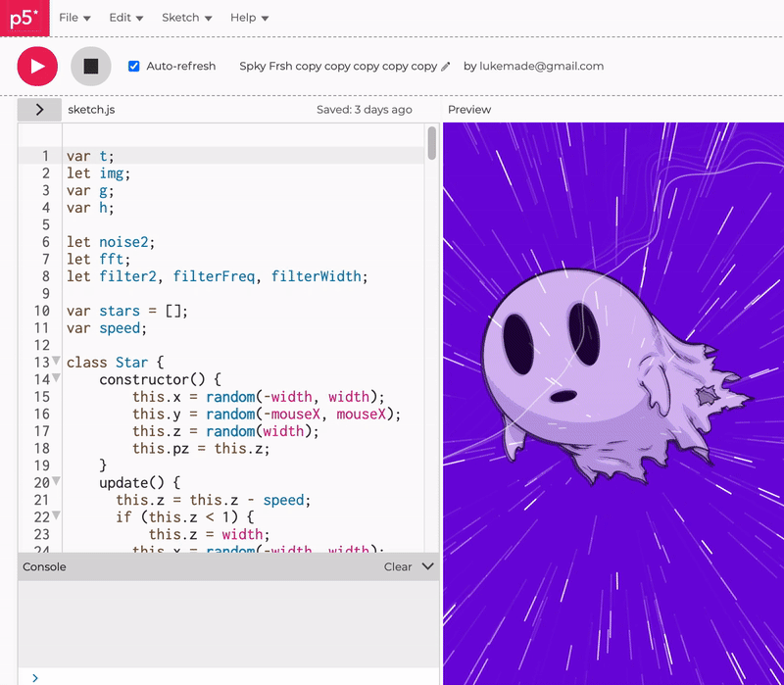
Task: Click the editor vertical scrollbar thumb
Action: click(x=432, y=143)
